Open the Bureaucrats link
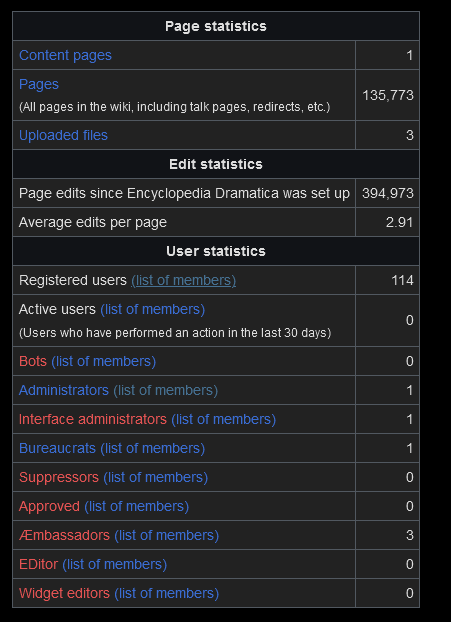 58,448
